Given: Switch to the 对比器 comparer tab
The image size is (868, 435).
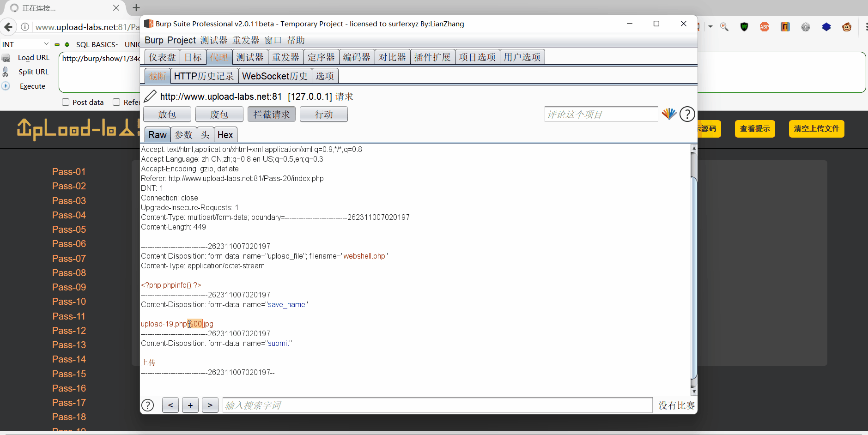Looking at the screenshot, I should point(392,57).
